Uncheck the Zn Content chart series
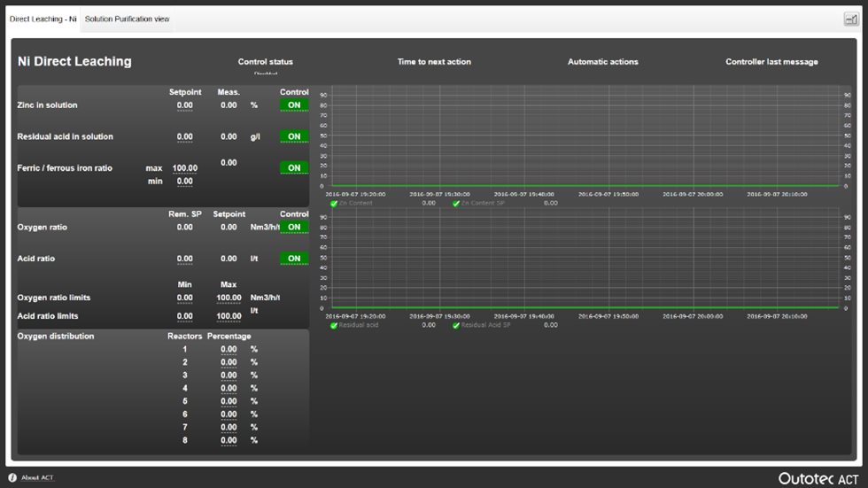The height and width of the screenshot is (488, 868). click(x=334, y=204)
